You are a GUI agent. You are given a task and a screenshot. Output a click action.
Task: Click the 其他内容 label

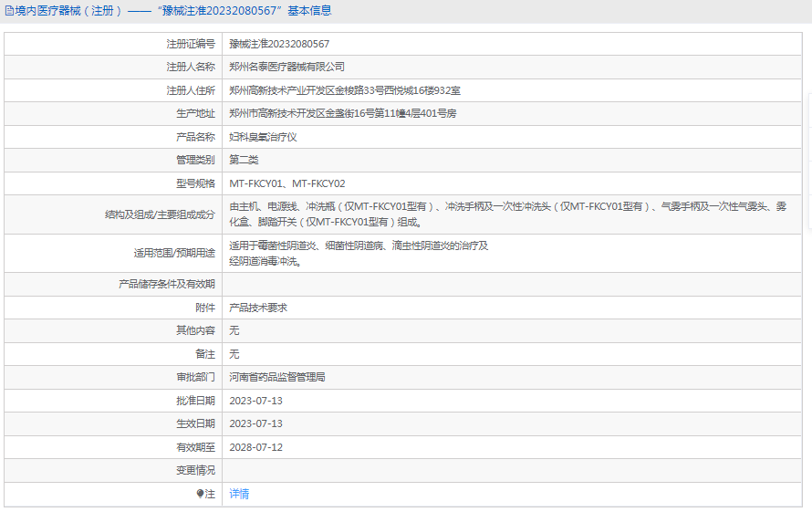196,330
